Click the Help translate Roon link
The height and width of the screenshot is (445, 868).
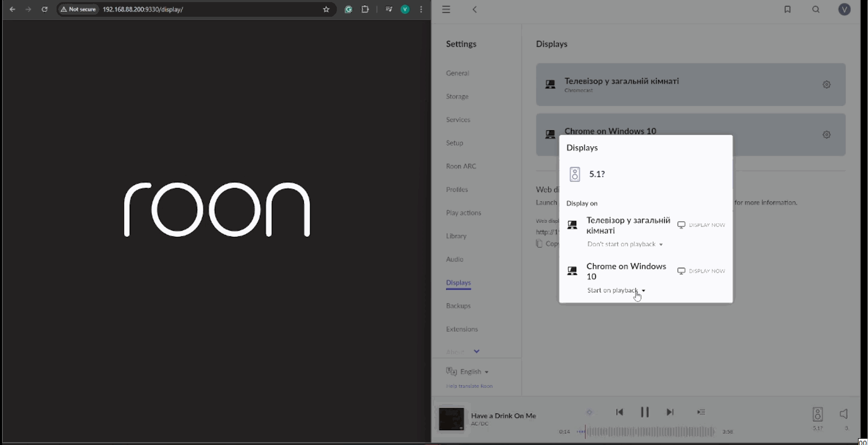coord(469,386)
